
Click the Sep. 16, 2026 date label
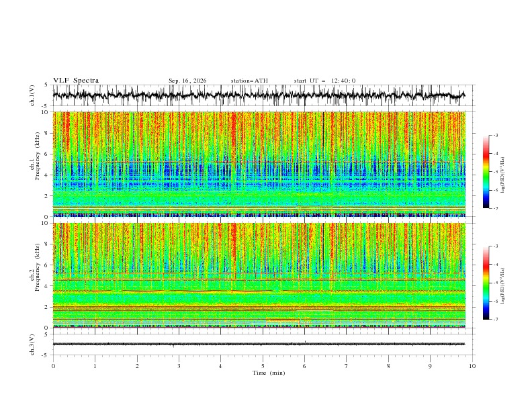coord(187,81)
